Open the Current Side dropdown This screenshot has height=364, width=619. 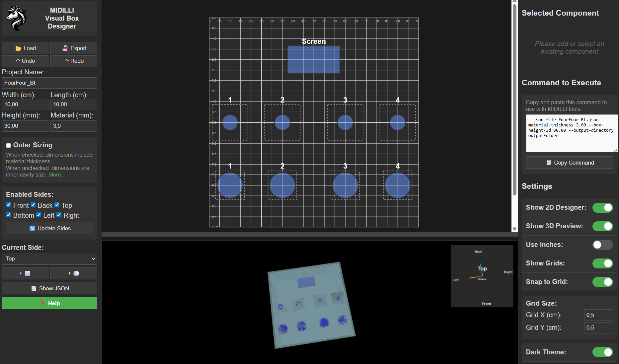49,259
